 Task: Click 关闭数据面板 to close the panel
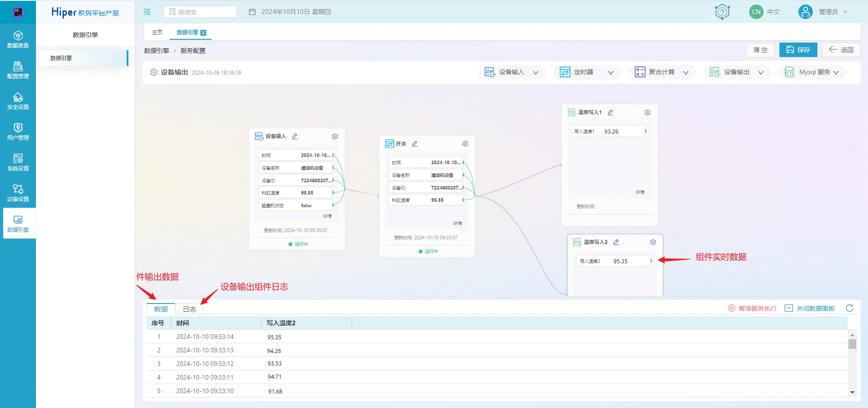[810, 308]
